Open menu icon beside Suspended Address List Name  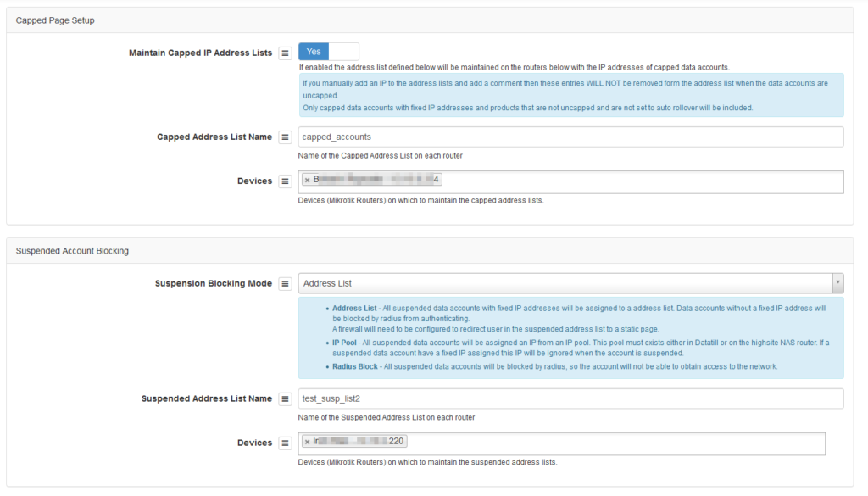tap(285, 398)
